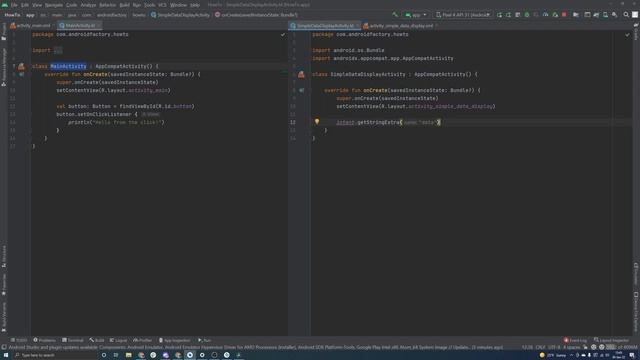Image resolution: width=640 pixels, height=360 pixels.
Task: Open the File menu
Action: [x=14, y=5]
